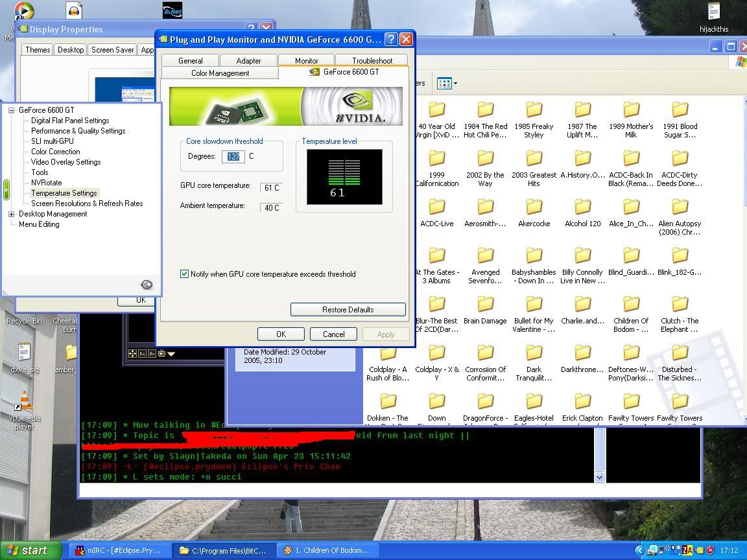Switch to C:\Program Files taskbar button

[x=224, y=550]
